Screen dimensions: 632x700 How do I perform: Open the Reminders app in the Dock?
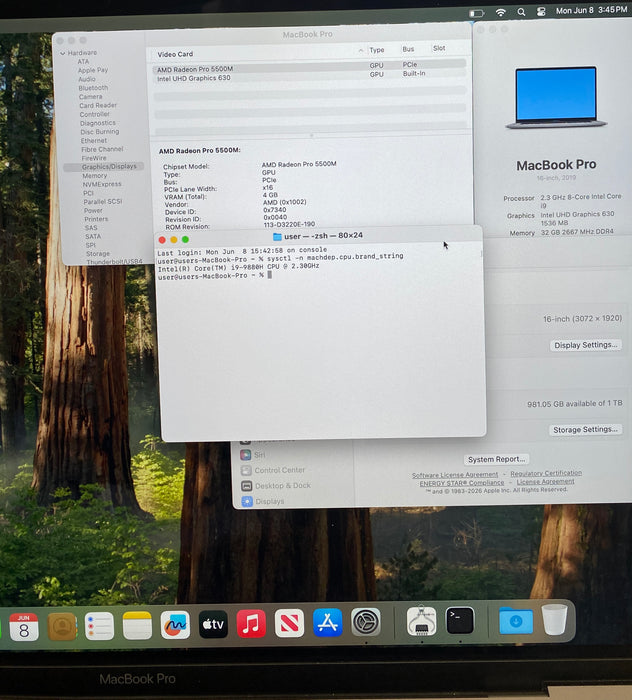point(99,625)
